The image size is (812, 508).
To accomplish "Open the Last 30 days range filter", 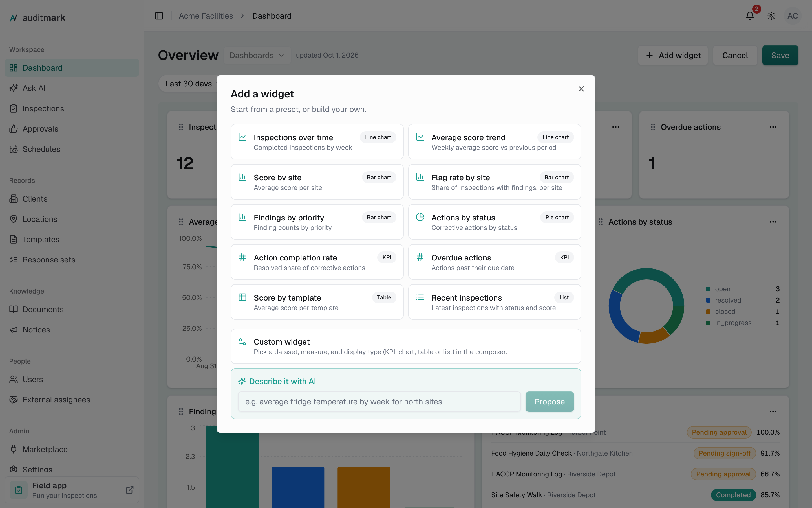I will click(188, 84).
